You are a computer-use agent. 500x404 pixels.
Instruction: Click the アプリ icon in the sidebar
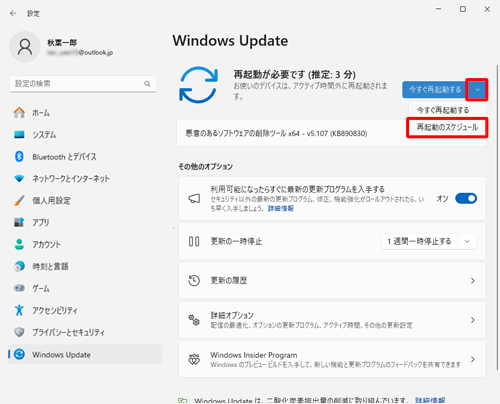point(19,222)
